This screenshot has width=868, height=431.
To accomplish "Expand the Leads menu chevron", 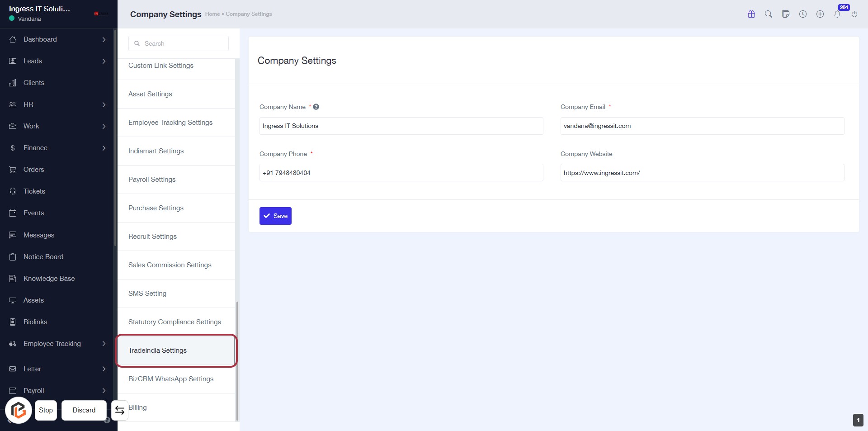I will tap(104, 61).
